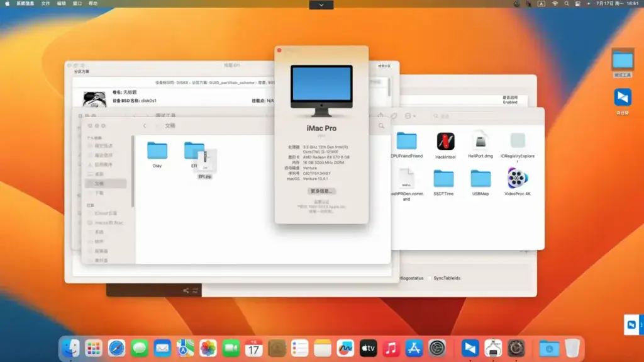Open Launchpad in the Dock
Screen dimensions: 644x362
point(94,348)
